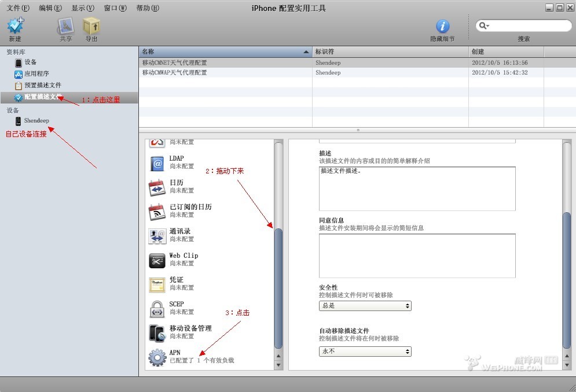Sort by the 名称 column header
576x392 pixels.
225,52
